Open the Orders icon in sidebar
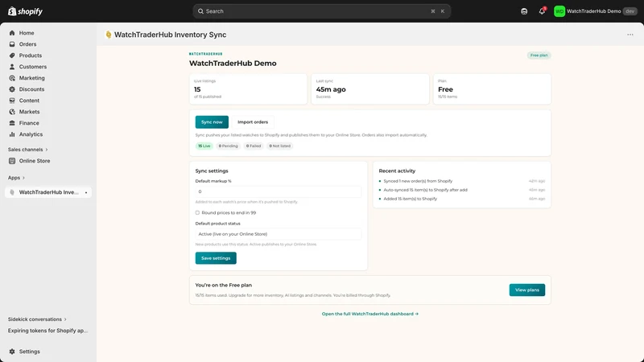Screen dimensions: 644x362 (12, 44)
